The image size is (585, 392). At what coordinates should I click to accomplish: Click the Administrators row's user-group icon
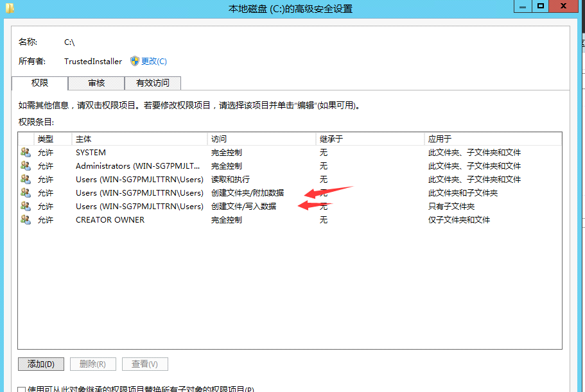pos(26,166)
